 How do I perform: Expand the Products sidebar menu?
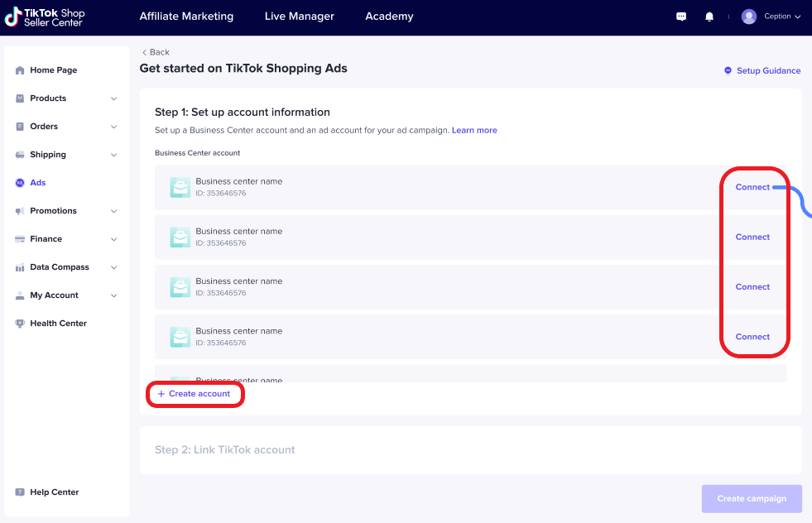click(x=113, y=98)
